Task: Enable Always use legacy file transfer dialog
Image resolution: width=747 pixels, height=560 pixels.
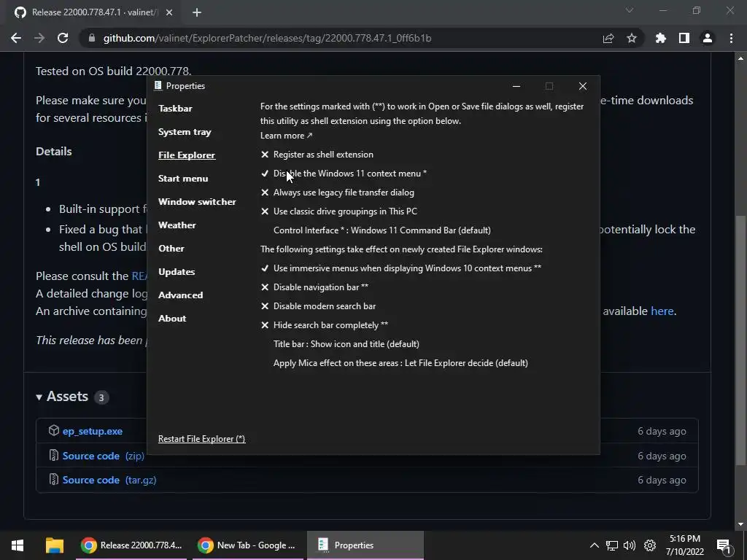Action: (337, 192)
